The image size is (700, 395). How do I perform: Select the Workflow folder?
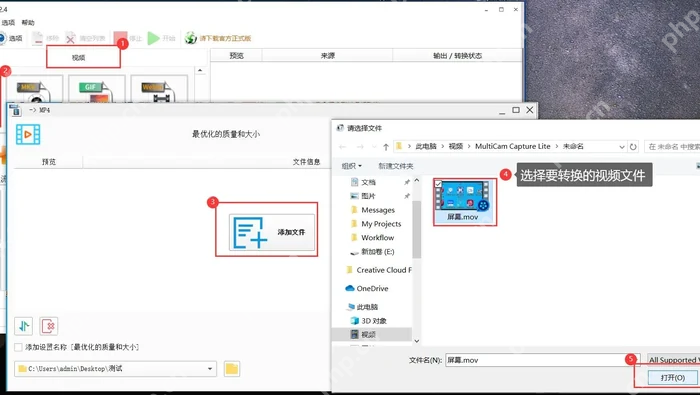tap(377, 237)
